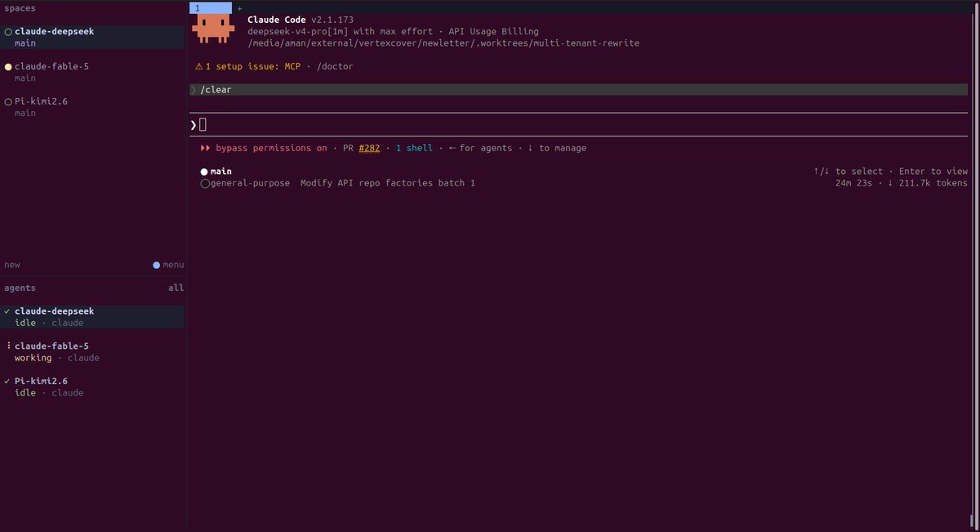Click the status circle beside Pi-kimi2.6 space
Viewport: 980px width, 532px height.
click(x=8, y=101)
